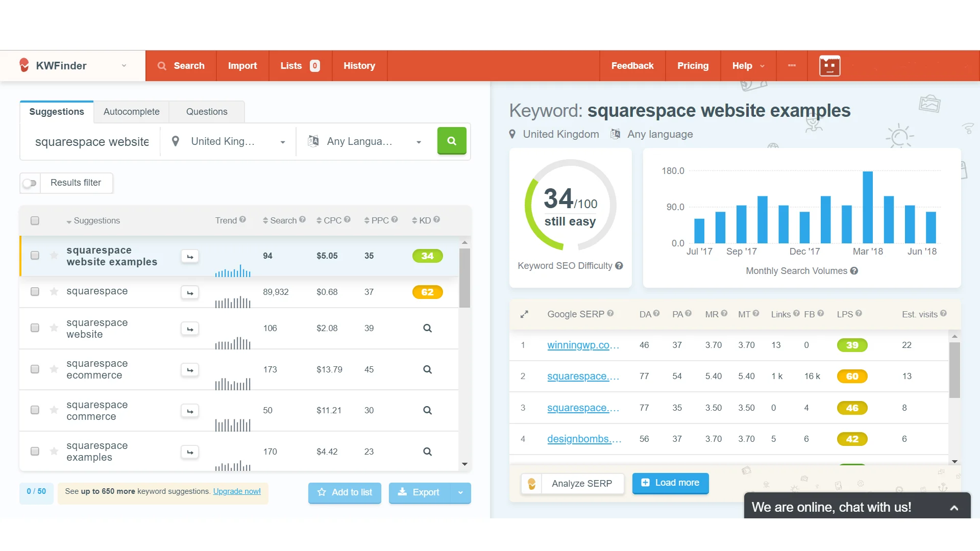
Task: Tick checkbox for 'squarespace examples'
Action: [x=35, y=451]
